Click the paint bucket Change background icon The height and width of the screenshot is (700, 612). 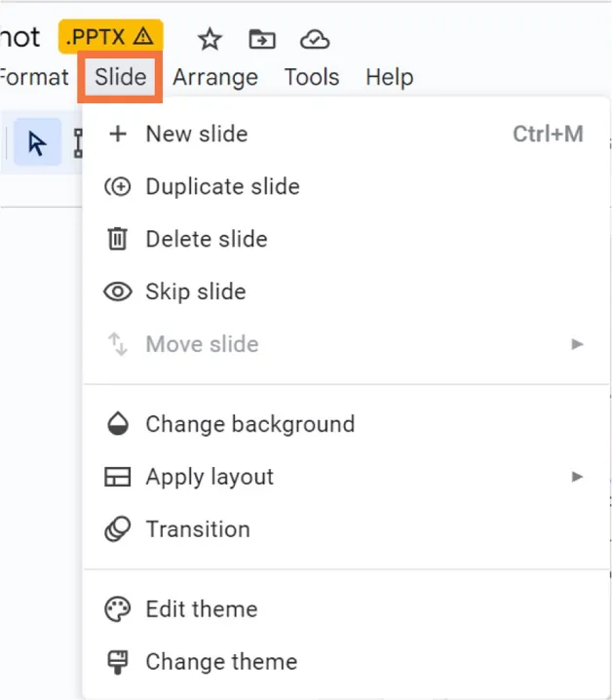[118, 424]
